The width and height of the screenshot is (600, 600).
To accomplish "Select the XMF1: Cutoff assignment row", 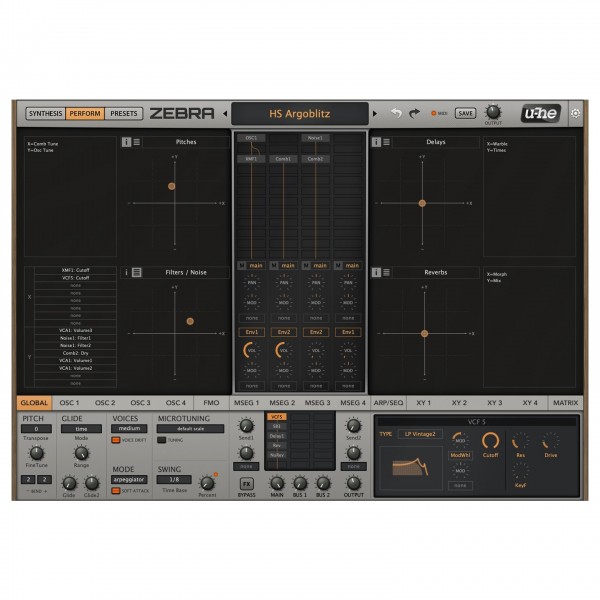I will click(x=75, y=270).
